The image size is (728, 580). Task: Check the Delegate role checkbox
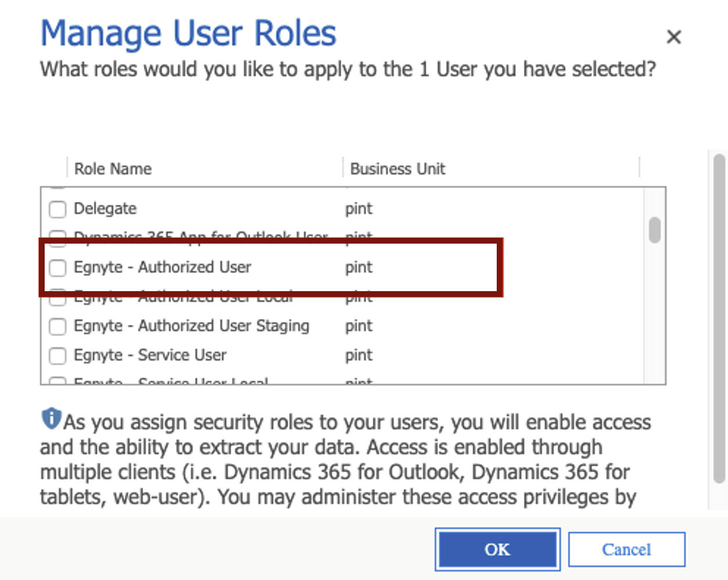pyautogui.click(x=57, y=209)
